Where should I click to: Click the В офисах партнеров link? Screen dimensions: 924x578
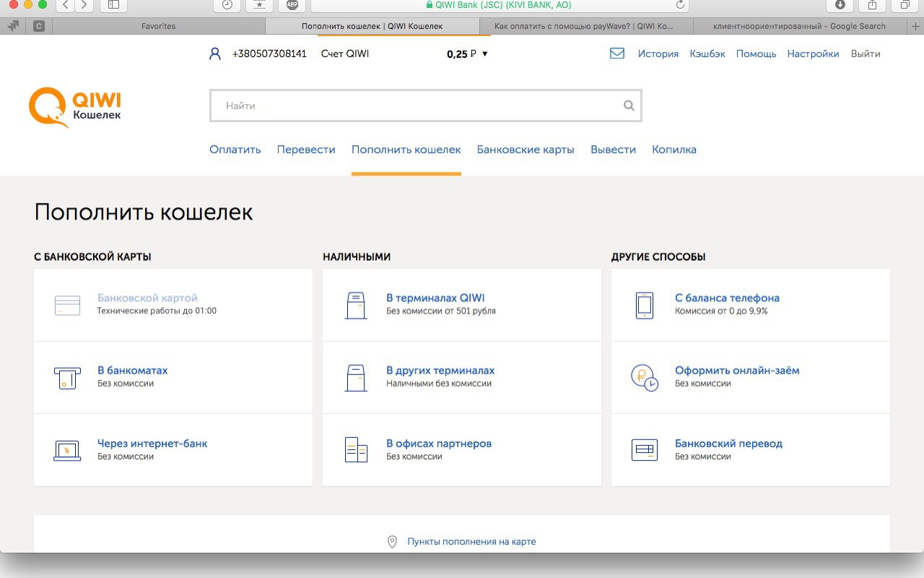tap(439, 444)
